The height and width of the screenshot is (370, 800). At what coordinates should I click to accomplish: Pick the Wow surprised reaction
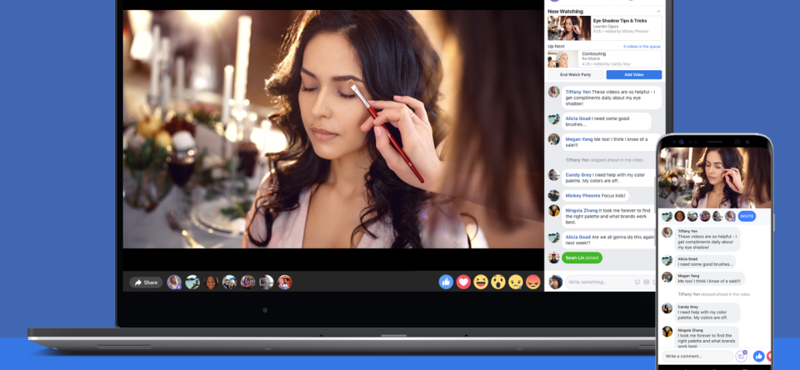pyautogui.click(x=498, y=282)
